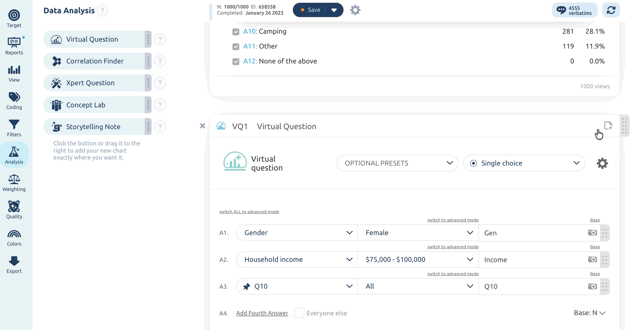The image size is (644, 330).
Task: Click switch ALL to advanced mode
Action: [249, 212]
